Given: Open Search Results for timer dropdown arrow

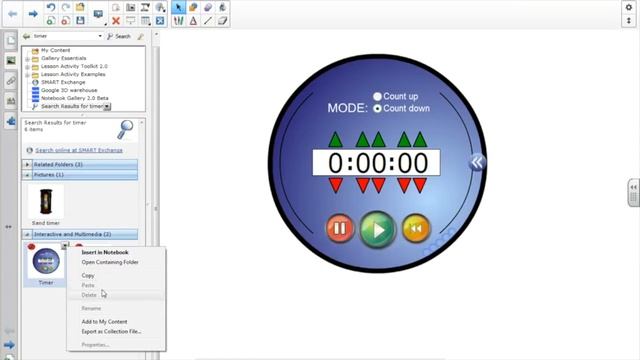Looking at the screenshot, I should tap(107, 107).
